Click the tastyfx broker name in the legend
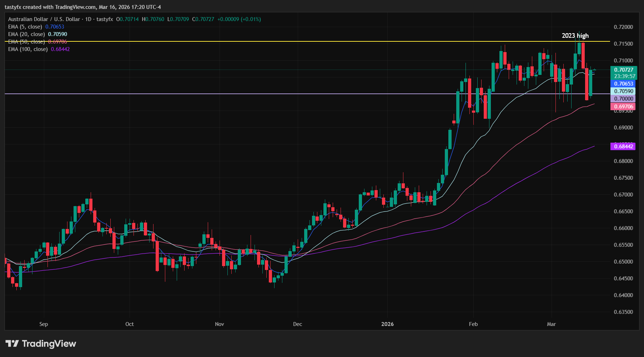Viewport: 644px width, 357px height. 105,19
